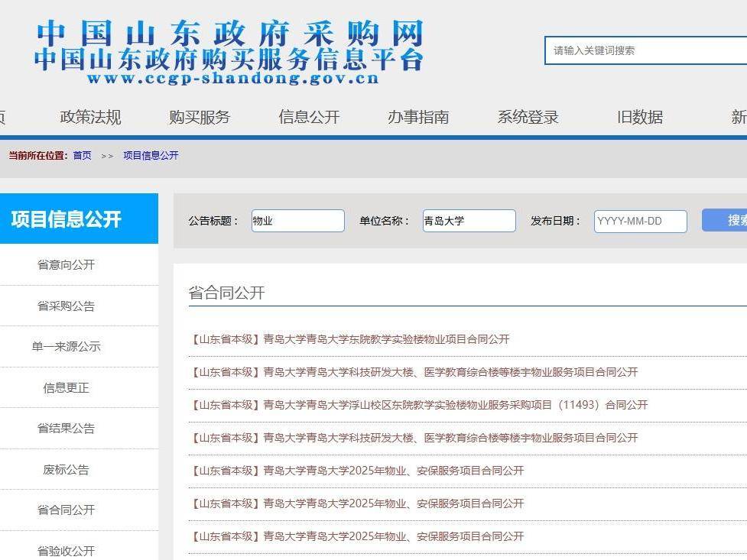This screenshot has height=560, width=747.
Task: Select 省采购公告 in the sidebar
Action: coord(66,306)
